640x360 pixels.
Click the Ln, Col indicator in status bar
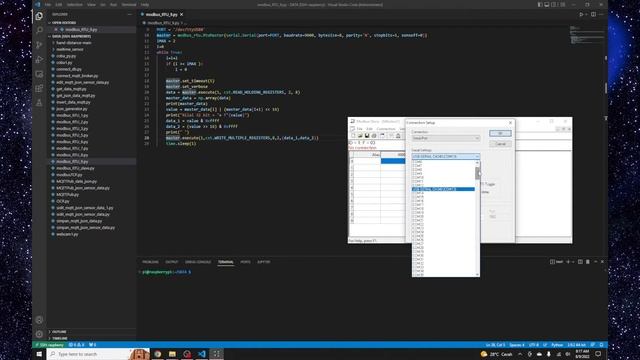[495, 345]
